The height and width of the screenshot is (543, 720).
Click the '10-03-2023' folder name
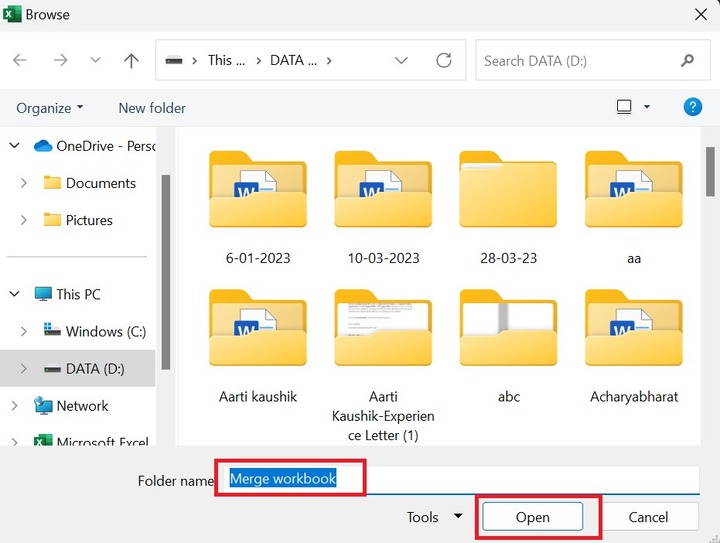tap(383, 258)
